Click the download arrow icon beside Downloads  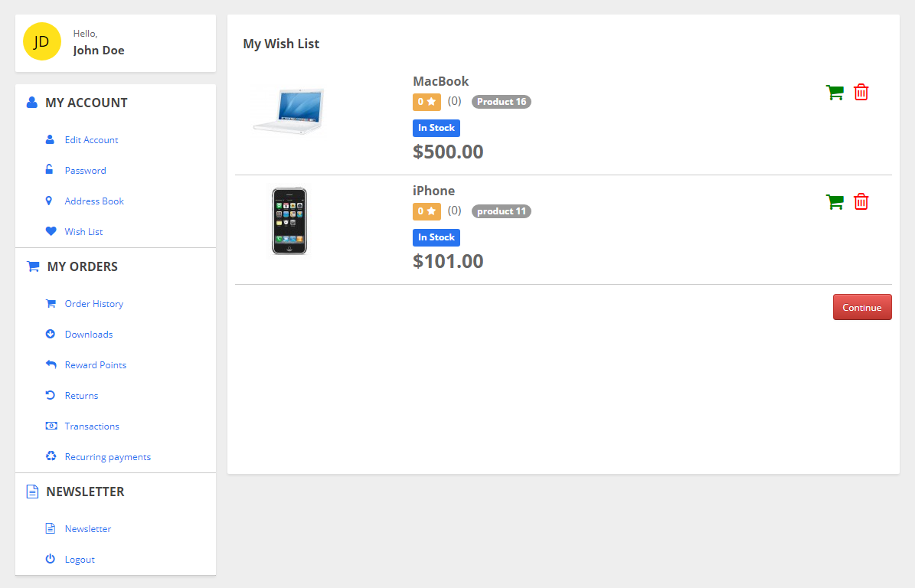(51, 334)
